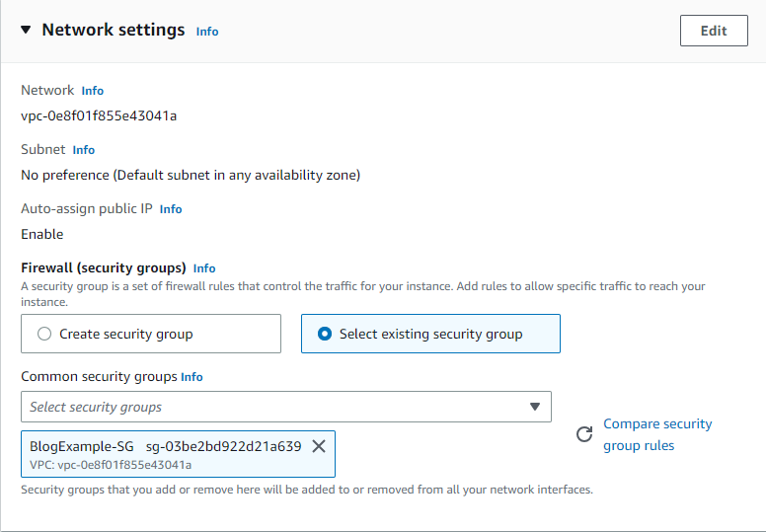Click the Edit button for Network settings
This screenshot has height=532, width=766.
pos(713,31)
